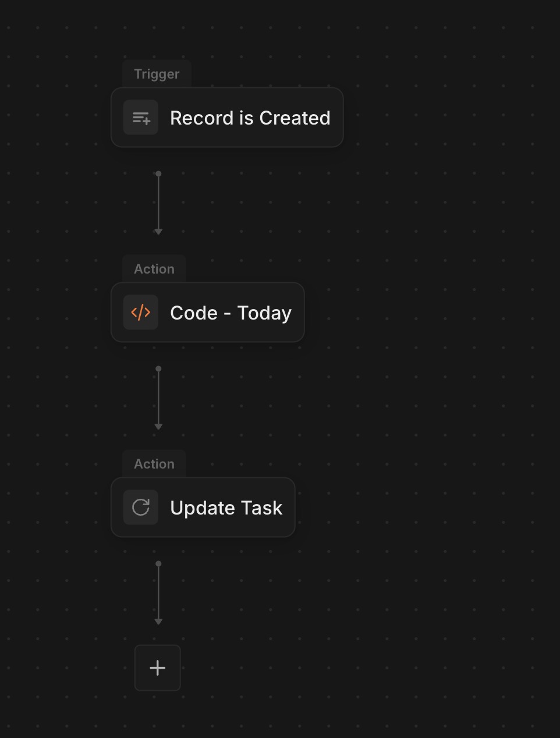Click the orange code brackets icon
The width and height of the screenshot is (560, 738).
141,313
